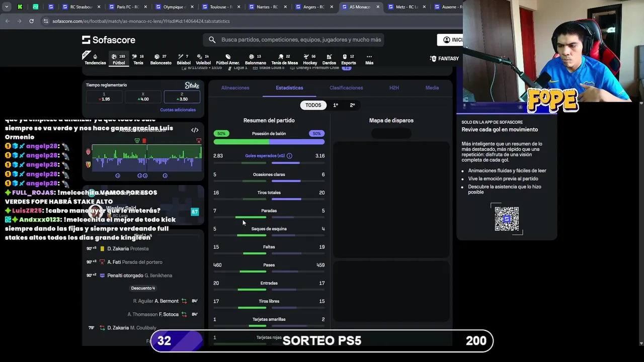Open the Fútbol Amer. sport category
Screen dimensions: 644x362
pyautogui.click(x=227, y=59)
